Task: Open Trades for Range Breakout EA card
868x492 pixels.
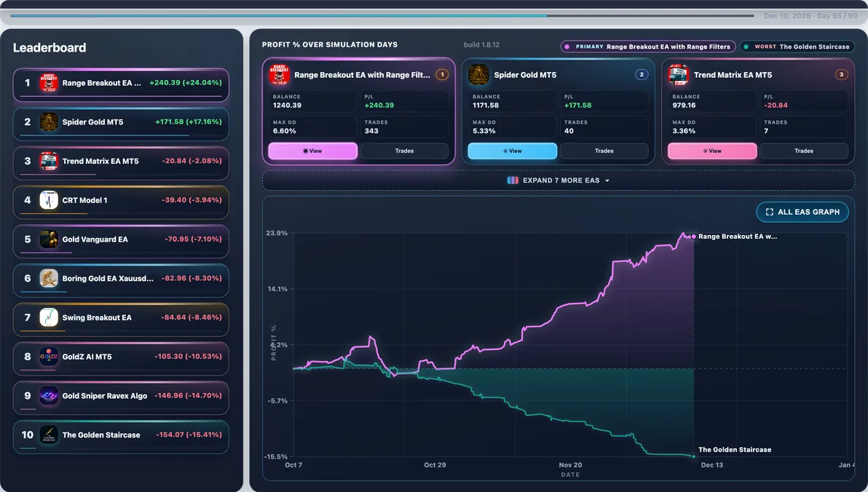Action: [x=404, y=151]
